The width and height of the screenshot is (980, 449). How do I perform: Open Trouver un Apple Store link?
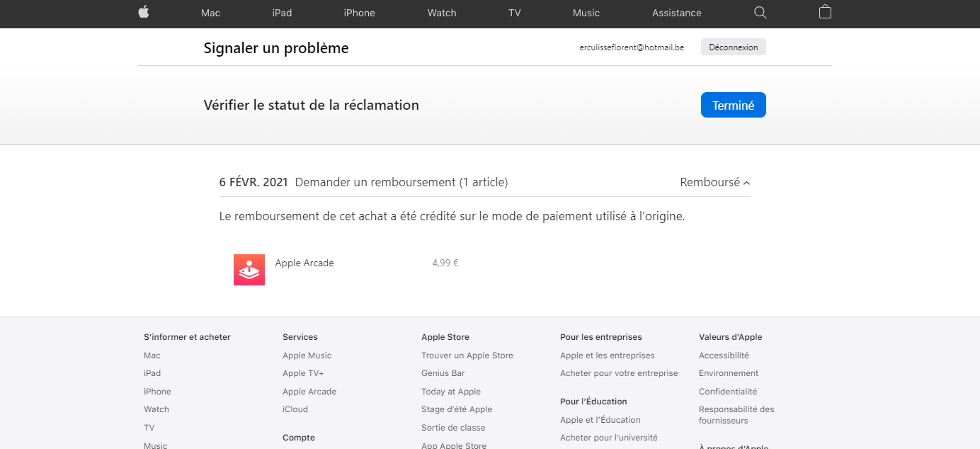click(x=467, y=356)
